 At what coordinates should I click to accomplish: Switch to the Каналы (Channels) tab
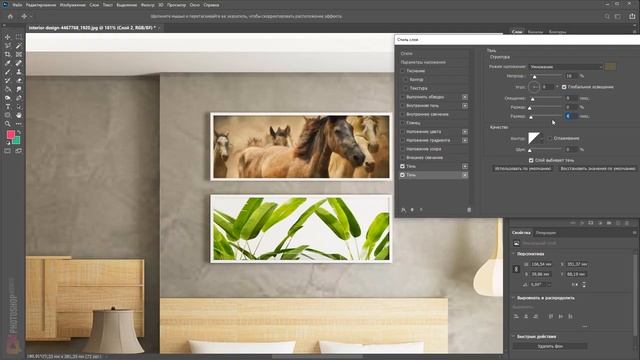coord(535,31)
